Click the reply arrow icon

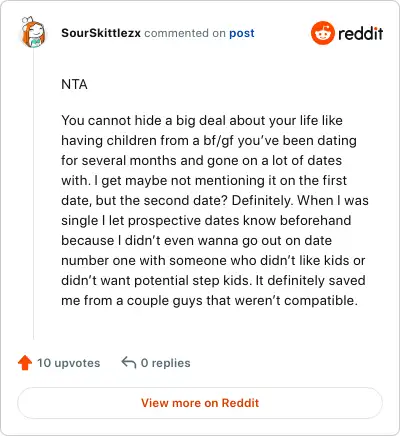tap(129, 362)
